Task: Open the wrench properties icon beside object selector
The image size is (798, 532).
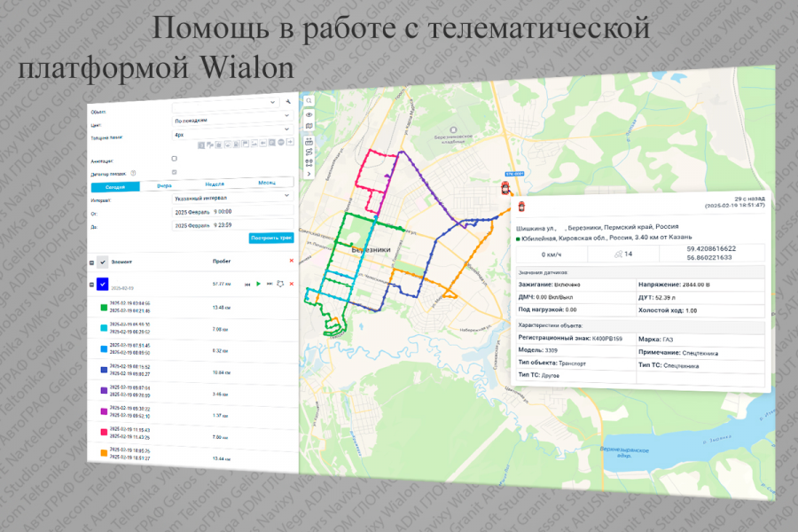Action: click(288, 101)
